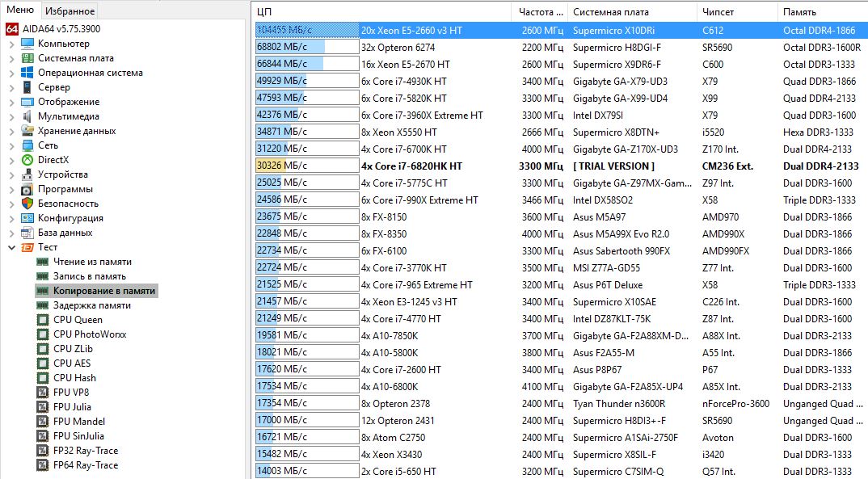The width and height of the screenshot is (868, 479).
Task: Open the CPU ZLib benchmark
Action: point(73,348)
